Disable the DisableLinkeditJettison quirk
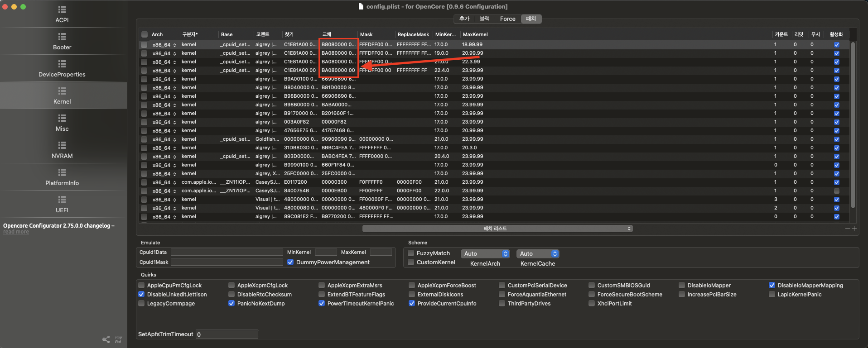This screenshot has height=348, width=868. click(141, 294)
